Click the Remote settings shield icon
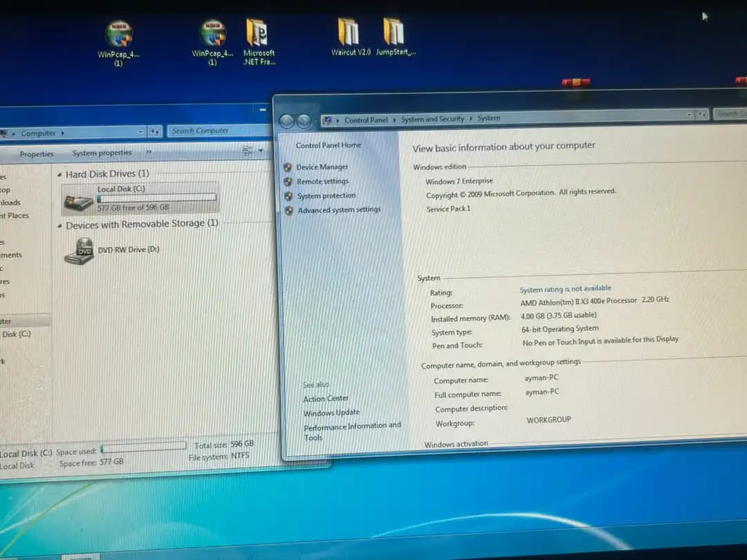The height and width of the screenshot is (560, 747). [288, 181]
